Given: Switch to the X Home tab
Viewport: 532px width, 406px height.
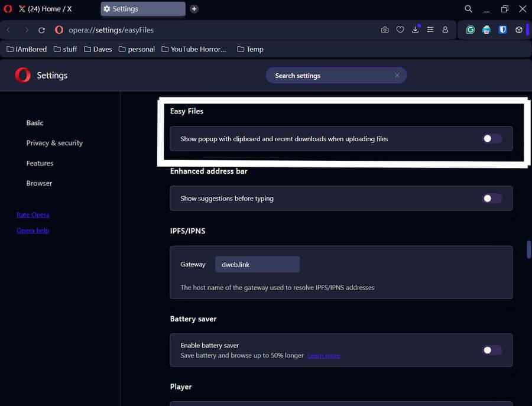Looking at the screenshot, I should [45, 9].
